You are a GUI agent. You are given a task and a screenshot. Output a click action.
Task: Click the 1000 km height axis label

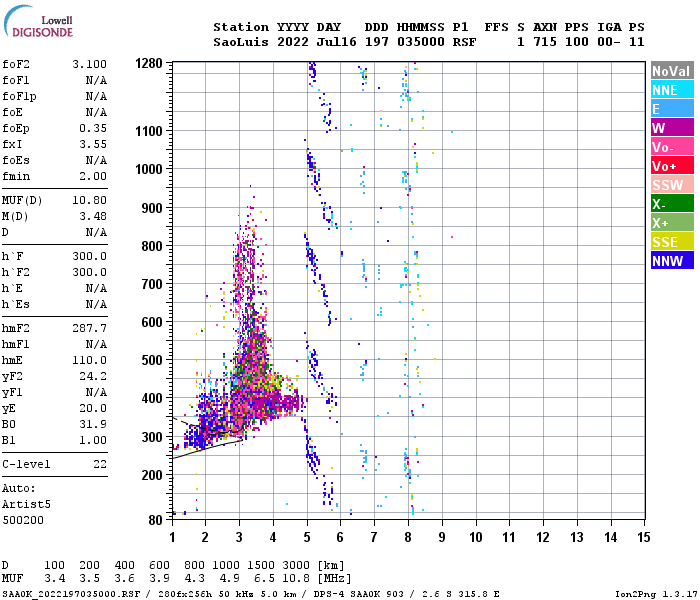coord(149,169)
